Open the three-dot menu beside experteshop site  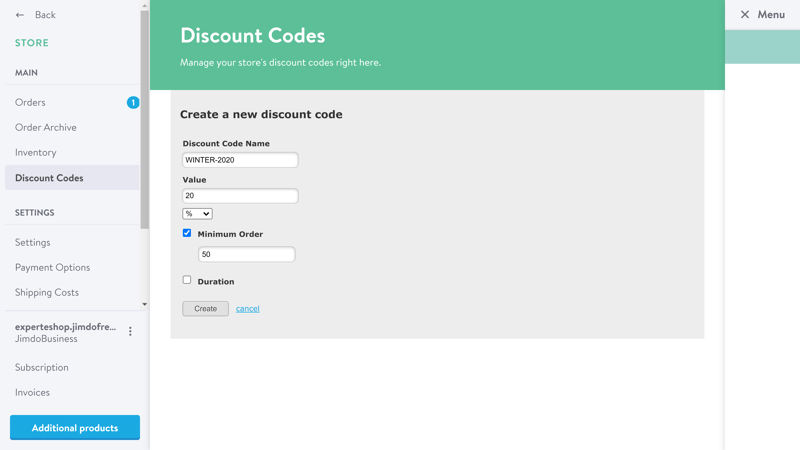tap(130, 332)
